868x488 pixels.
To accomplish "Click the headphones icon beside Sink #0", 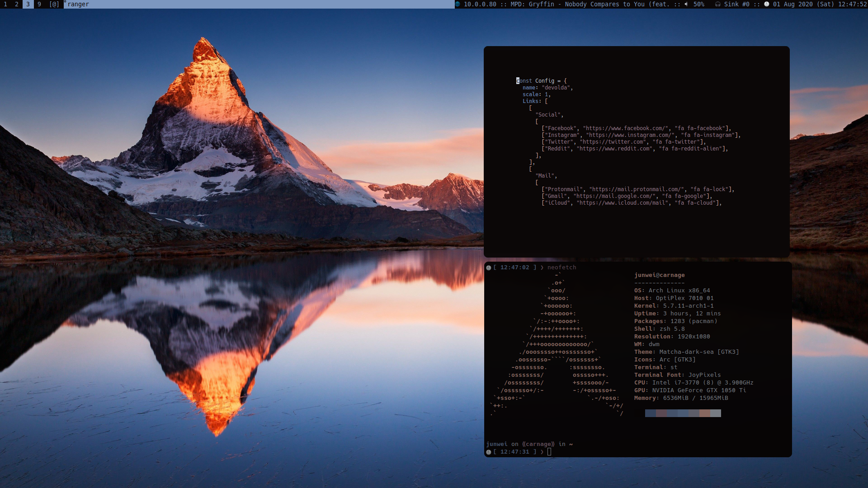I will tap(718, 4).
